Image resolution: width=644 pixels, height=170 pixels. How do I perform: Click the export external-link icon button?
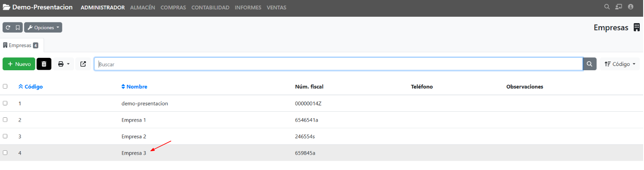point(83,64)
